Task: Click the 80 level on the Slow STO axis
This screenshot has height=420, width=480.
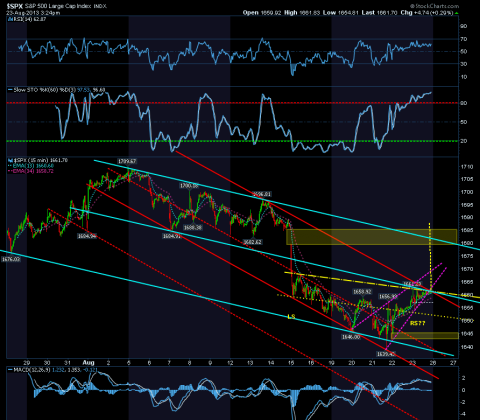Action: click(464, 103)
